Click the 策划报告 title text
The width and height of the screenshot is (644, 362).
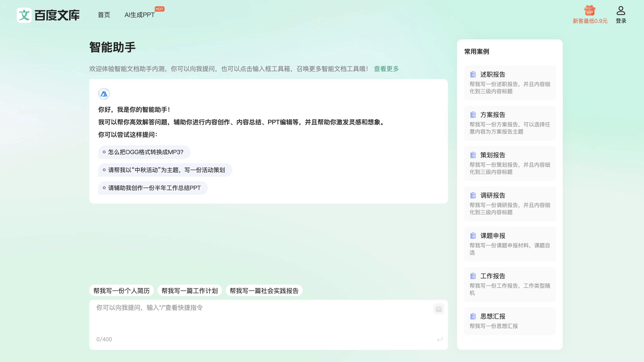(493, 155)
